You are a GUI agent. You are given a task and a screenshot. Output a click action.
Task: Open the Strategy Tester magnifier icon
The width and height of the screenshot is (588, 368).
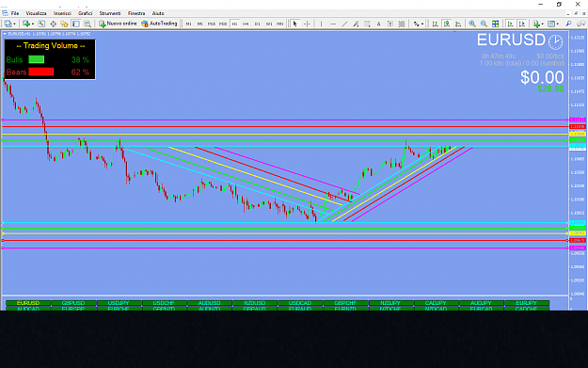[x=87, y=24]
